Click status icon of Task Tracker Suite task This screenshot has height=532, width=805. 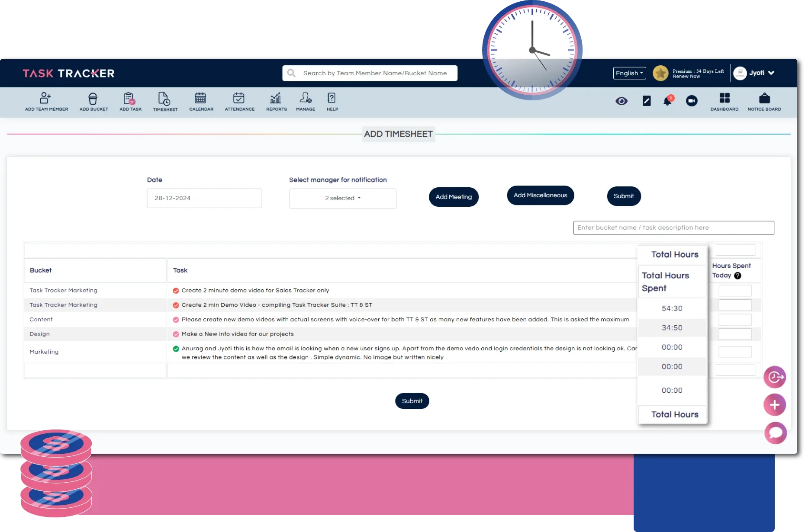(176, 305)
